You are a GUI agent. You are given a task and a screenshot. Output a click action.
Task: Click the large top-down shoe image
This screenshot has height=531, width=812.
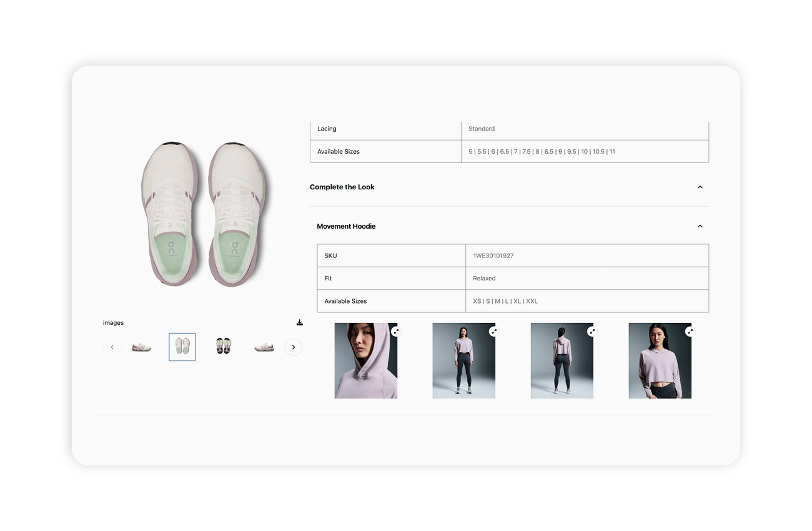(x=203, y=214)
